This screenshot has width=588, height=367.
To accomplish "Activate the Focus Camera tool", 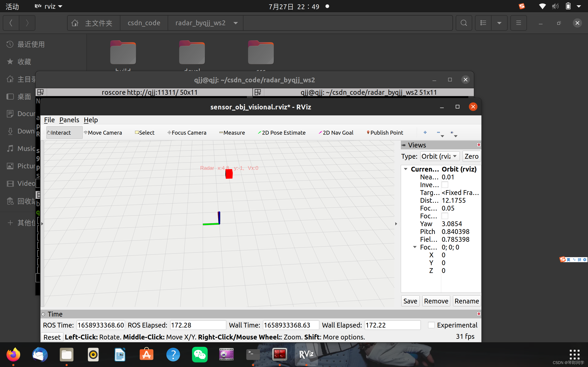I will (187, 133).
